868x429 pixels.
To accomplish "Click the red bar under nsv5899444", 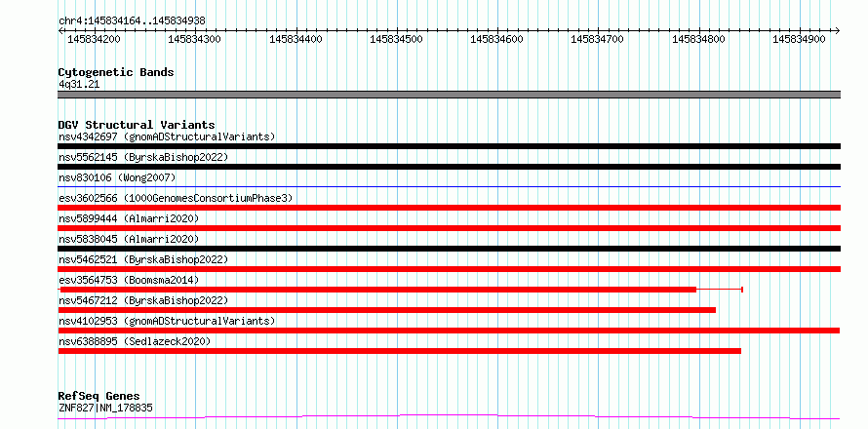I will click(x=449, y=228).
